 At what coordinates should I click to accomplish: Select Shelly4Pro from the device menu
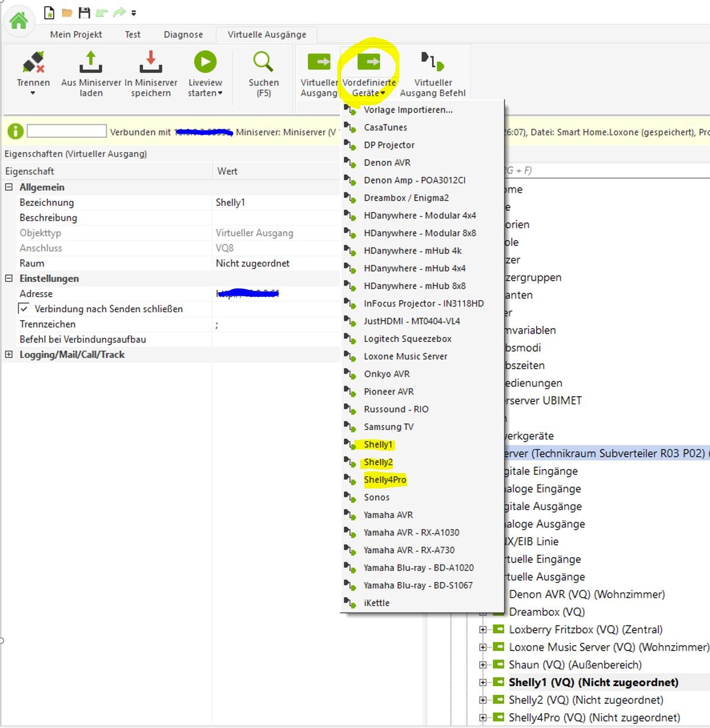[385, 480]
